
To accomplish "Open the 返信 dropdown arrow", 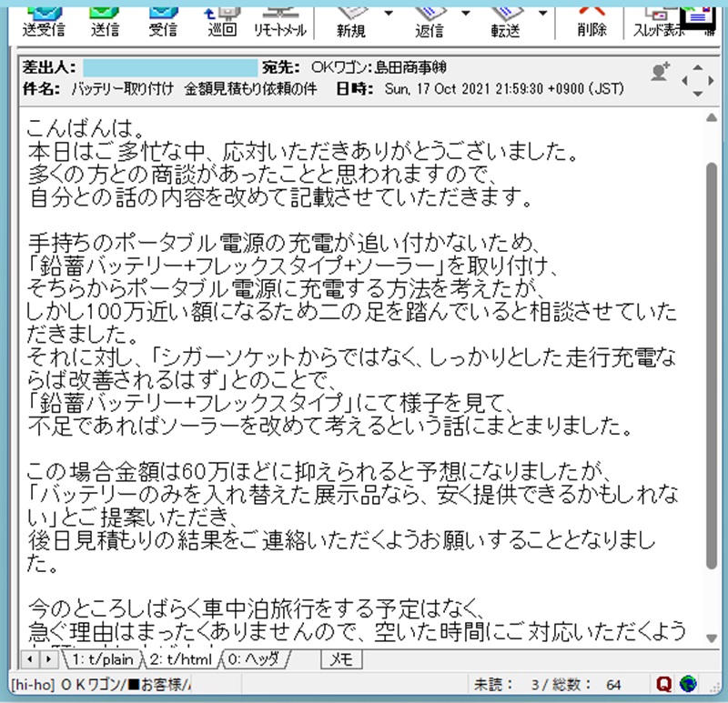I will pos(467,13).
